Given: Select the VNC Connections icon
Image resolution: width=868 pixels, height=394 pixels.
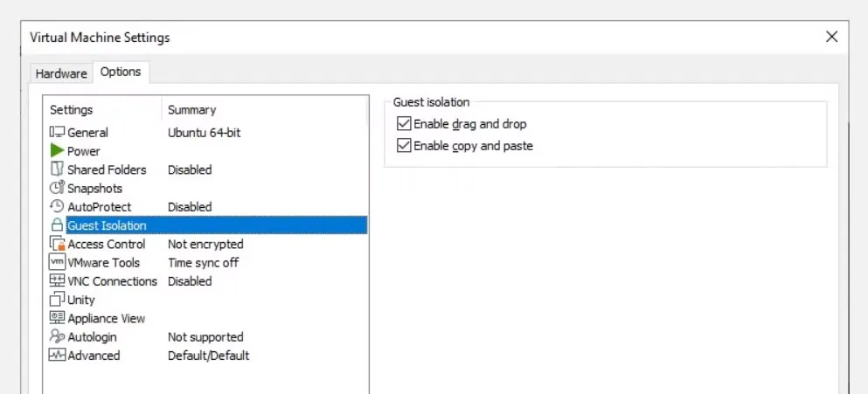Looking at the screenshot, I should click(x=57, y=280).
